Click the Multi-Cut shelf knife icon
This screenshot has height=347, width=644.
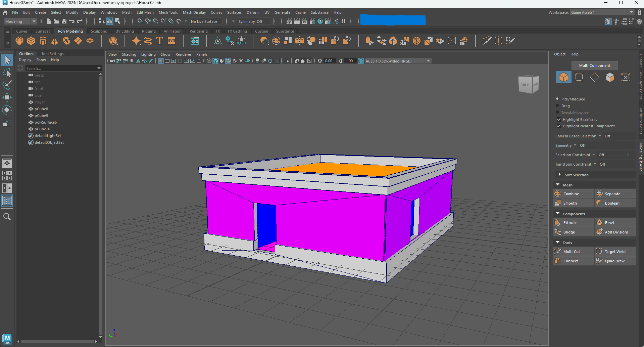click(487, 41)
